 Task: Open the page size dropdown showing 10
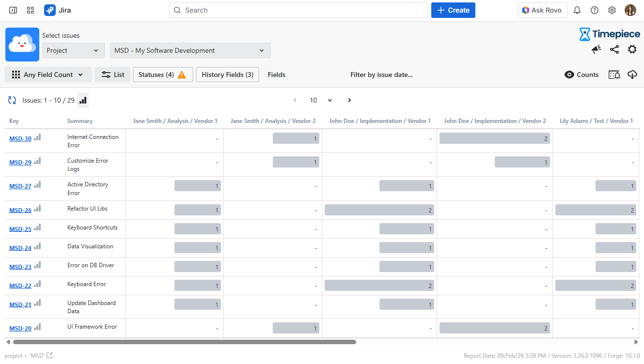[x=321, y=100]
